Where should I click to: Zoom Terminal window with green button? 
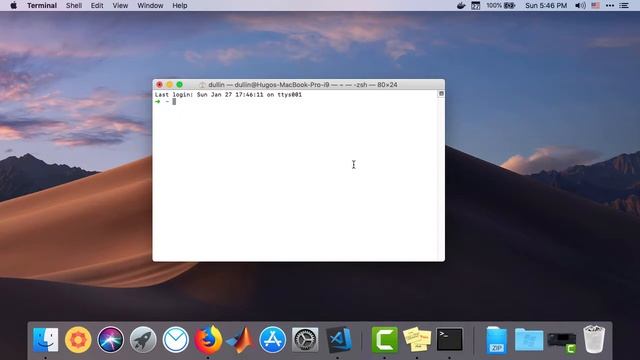click(179, 84)
